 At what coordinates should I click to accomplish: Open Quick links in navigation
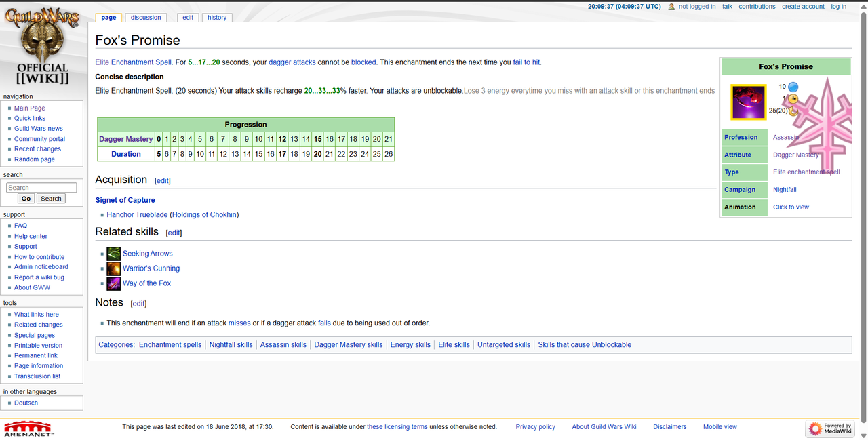pos(30,119)
